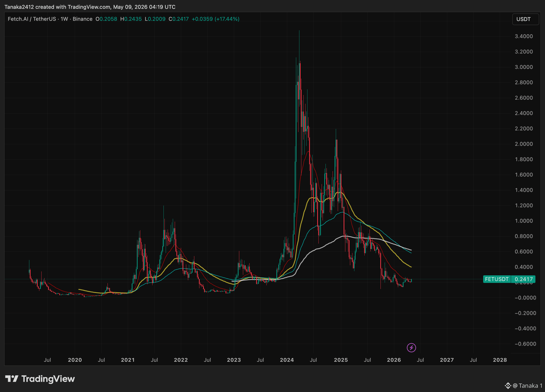Click the 0.4000 price axis label

tap(524, 267)
